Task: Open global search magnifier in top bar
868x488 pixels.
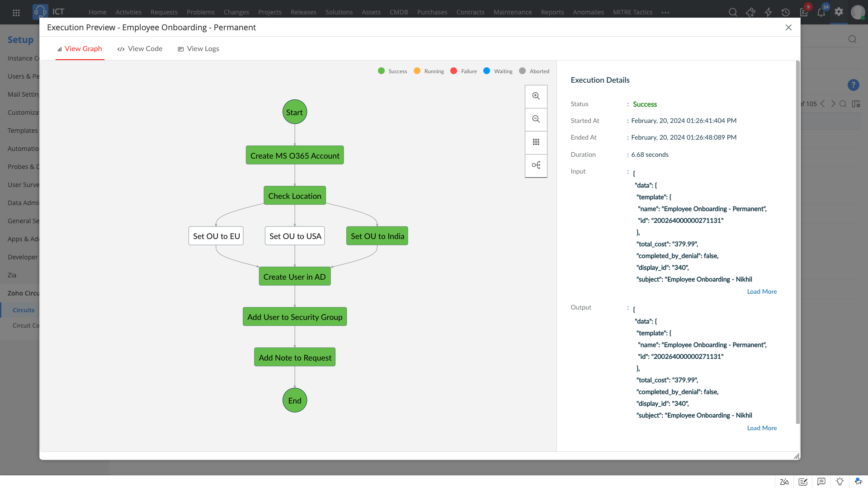Action: [733, 12]
